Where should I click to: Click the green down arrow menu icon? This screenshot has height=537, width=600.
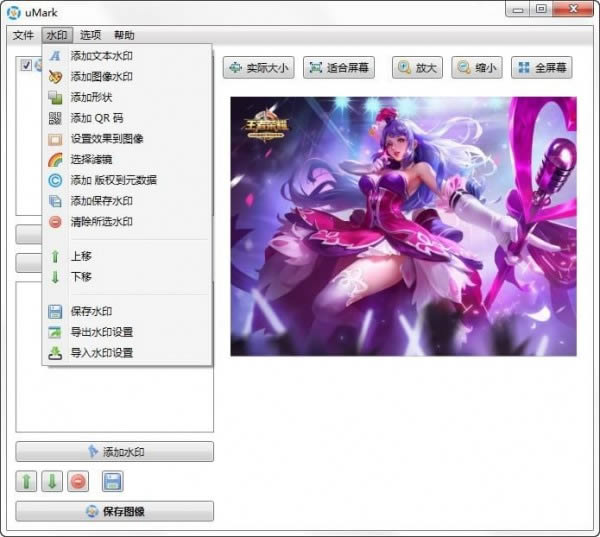coord(55,277)
